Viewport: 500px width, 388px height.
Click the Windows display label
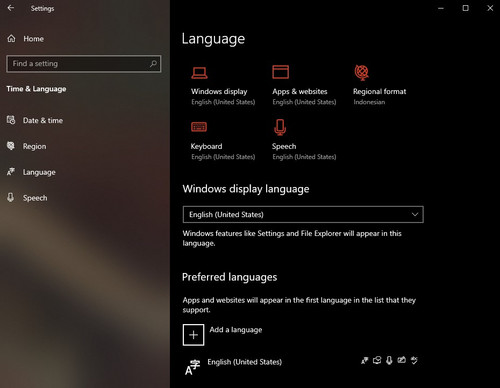(x=219, y=91)
